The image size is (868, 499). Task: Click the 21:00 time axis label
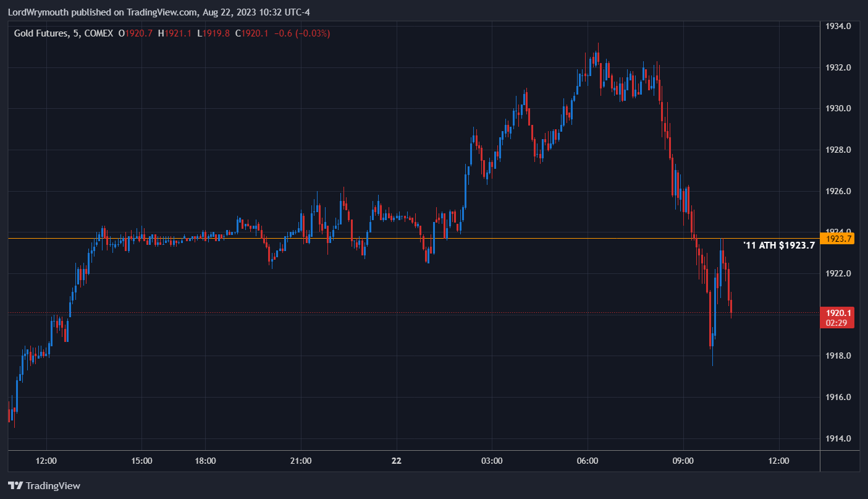[300, 461]
